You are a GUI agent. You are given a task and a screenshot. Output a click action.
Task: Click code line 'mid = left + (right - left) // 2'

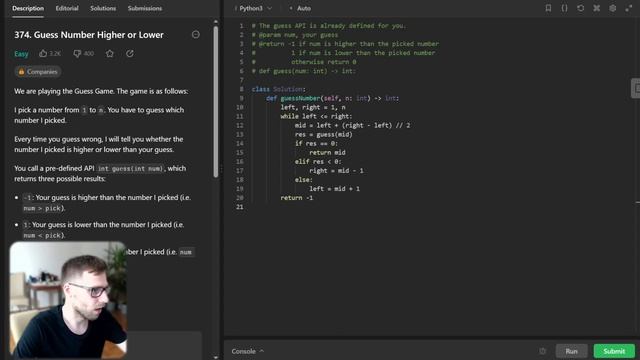tap(352, 125)
